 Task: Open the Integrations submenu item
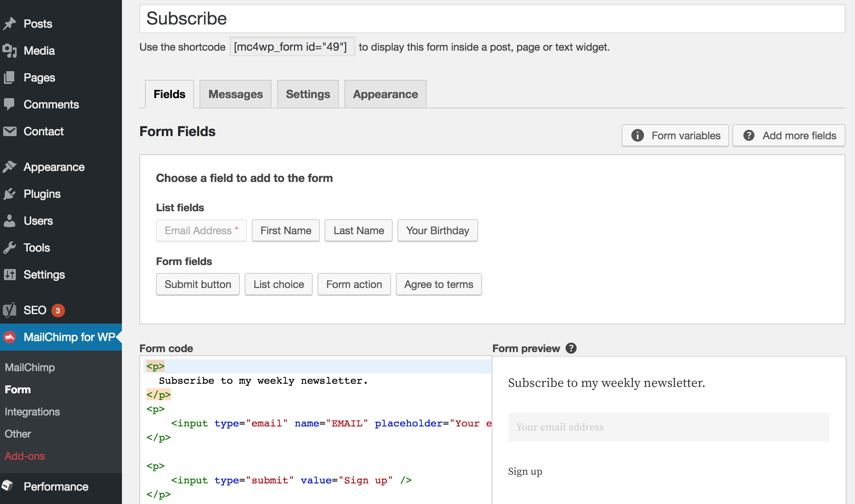click(x=32, y=412)
